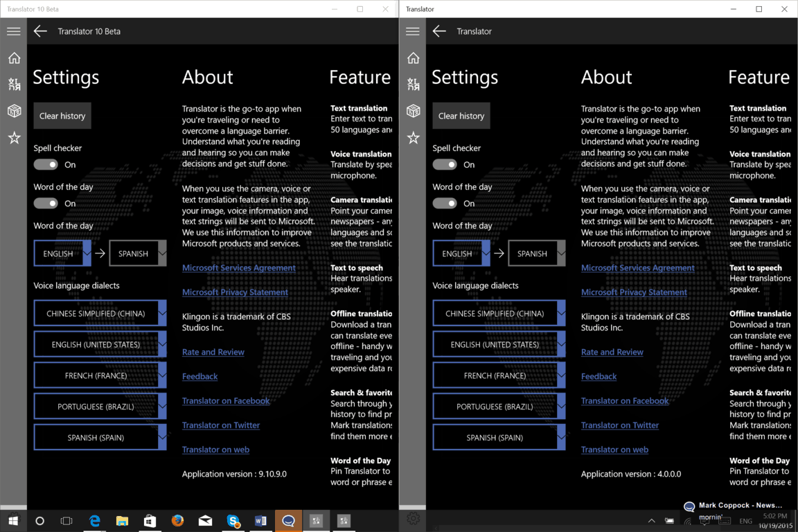Toggle Spell checker in the Translator window
The height and width of the screenshot is (532, 798).
(x=445, y=164)
